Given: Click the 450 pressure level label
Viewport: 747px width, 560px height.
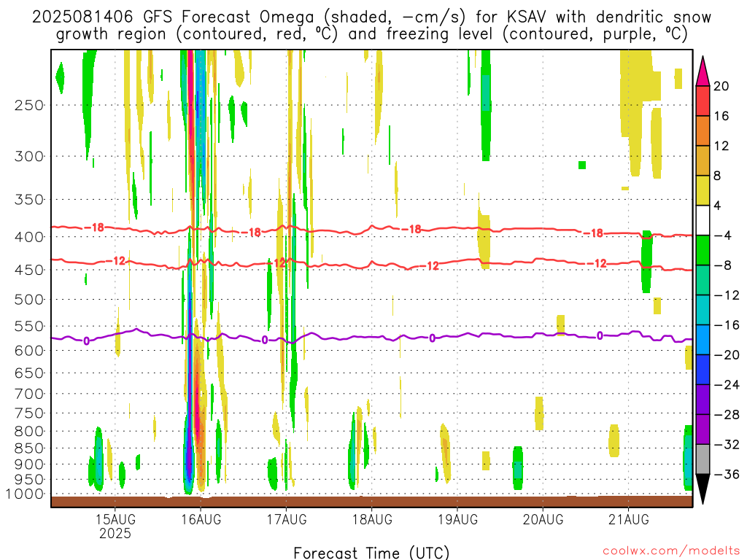Looking at the screenshot, I should click(x=29, y=270).
